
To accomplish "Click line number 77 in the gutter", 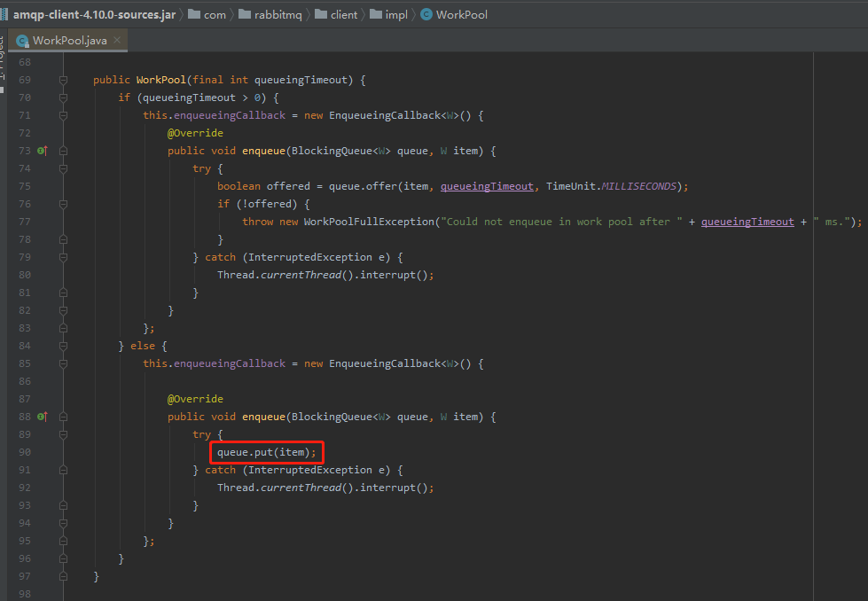I will [x=25, y=222].
